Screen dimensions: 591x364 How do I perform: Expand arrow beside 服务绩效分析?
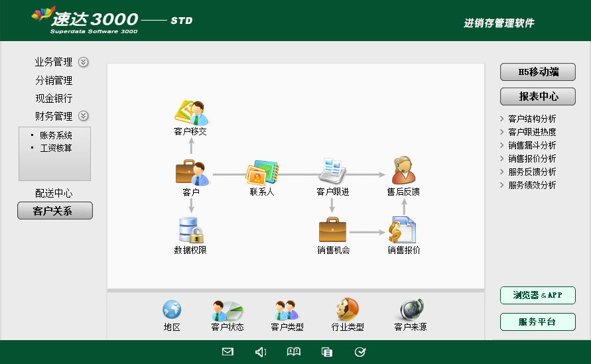[501, 185]
